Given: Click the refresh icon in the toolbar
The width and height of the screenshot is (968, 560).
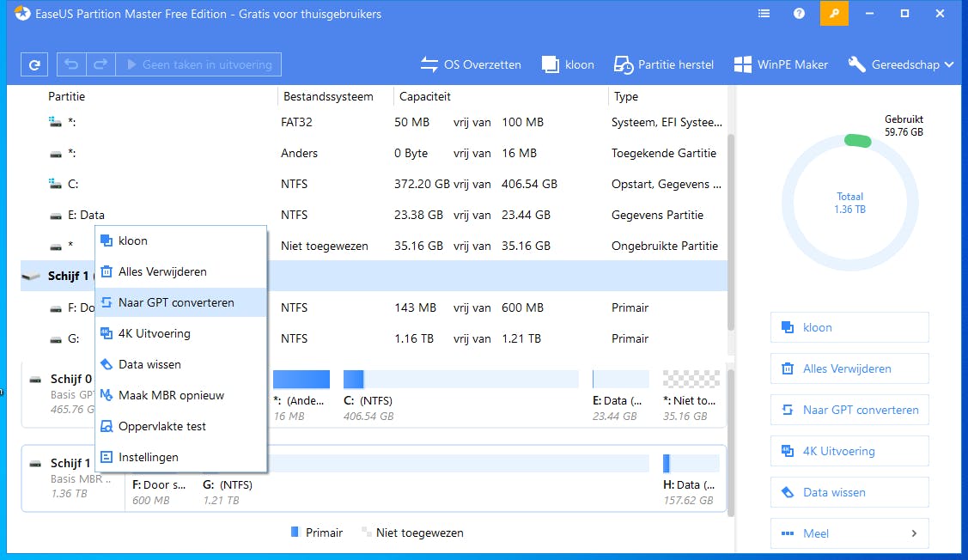Looking at the screenshot, I should click(x=34, y=64).
